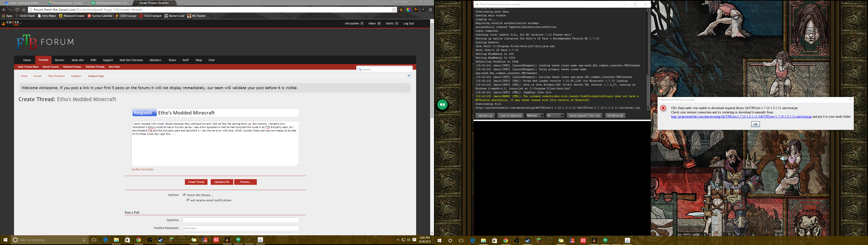This screenshot has width=868, height=245.
Task: Open the Minecraft grass block icon on left taskbar
Action: tap(172, 240)
